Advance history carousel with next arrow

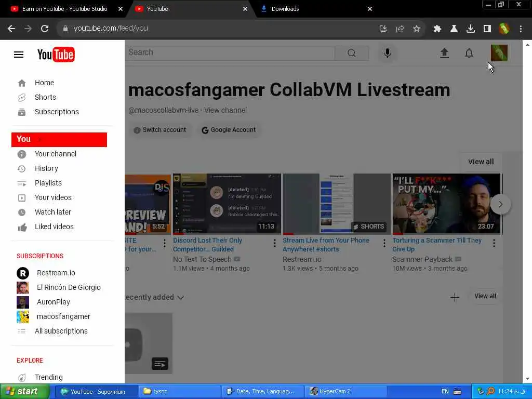coord(500,204)
